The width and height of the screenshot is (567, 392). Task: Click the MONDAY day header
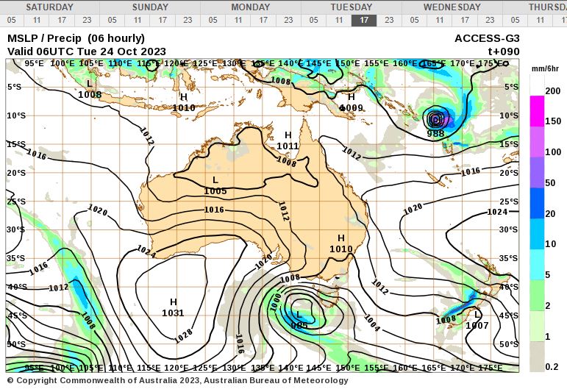251,7
